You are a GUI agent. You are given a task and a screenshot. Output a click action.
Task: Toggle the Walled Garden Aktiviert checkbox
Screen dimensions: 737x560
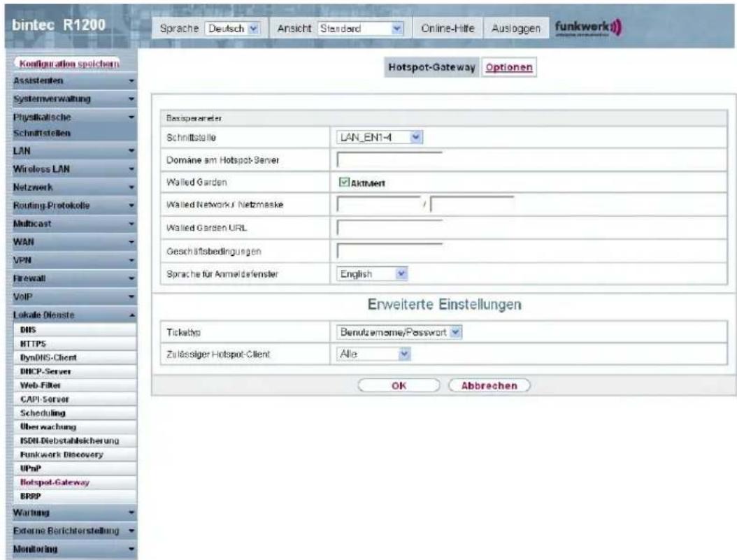tap(344, 182)
